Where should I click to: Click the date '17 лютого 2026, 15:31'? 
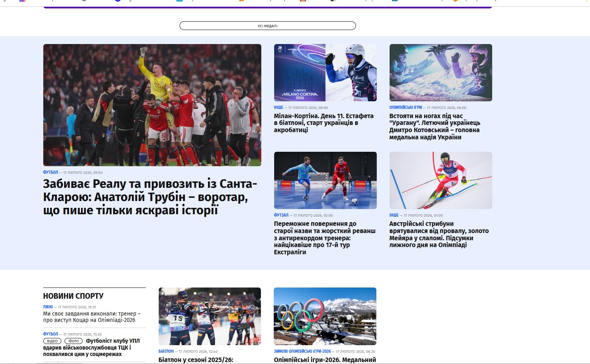[x=77, y=307]
